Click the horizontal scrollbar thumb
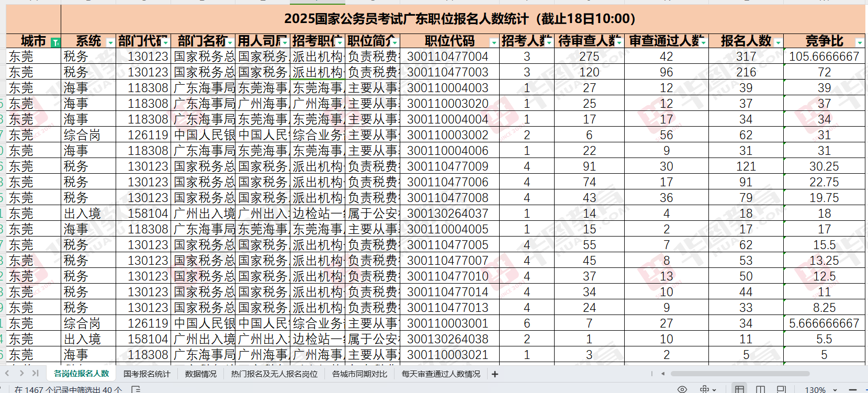Viewport: 868px width, 393px height. click(740, 374)
